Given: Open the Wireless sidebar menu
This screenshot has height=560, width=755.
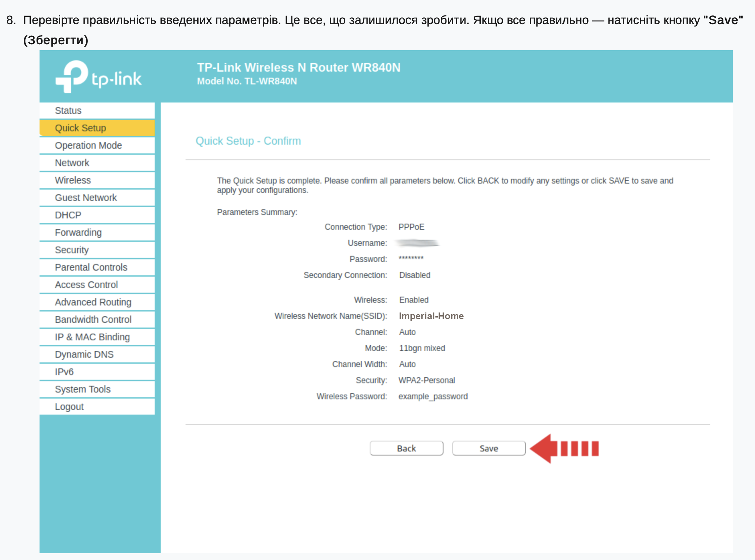Looking at the screenshot, I should (x=73, y=180).
